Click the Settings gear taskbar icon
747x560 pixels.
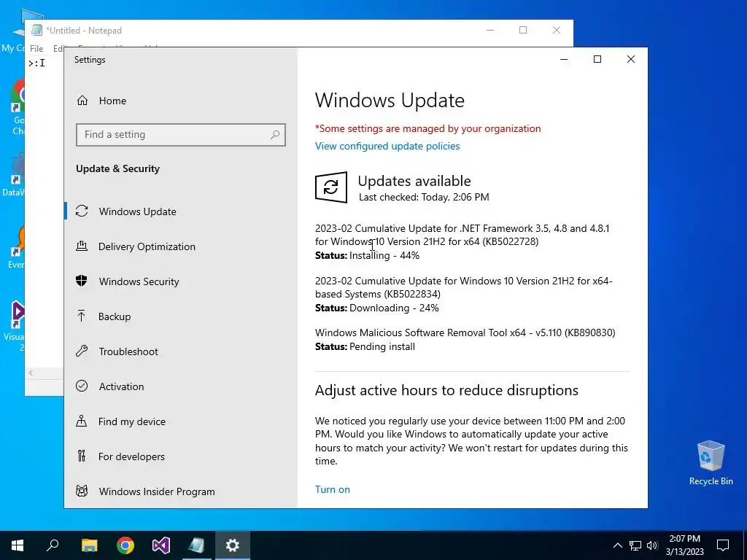[233, 545]
